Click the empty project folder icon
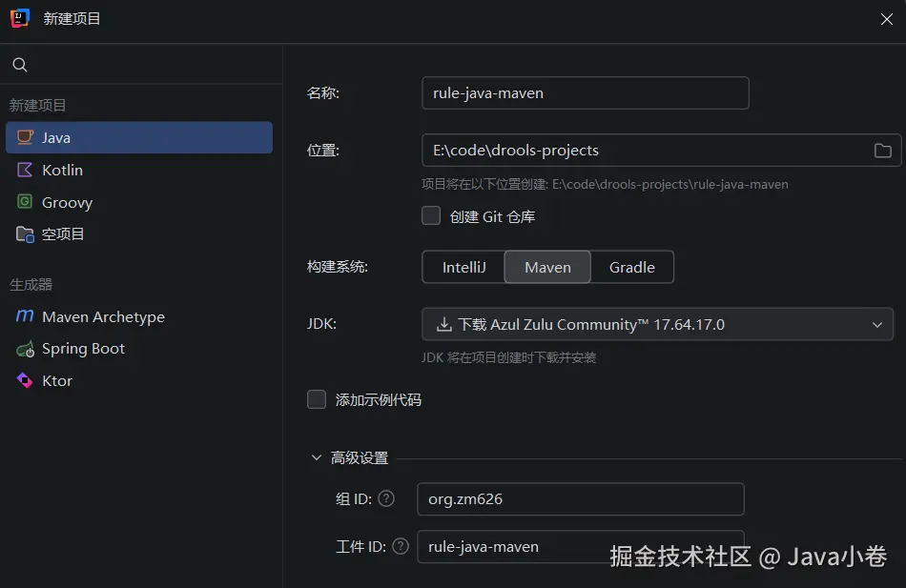The width and height of the screenshot is (906, 588). pyautogui.click(x=25, y=233)
